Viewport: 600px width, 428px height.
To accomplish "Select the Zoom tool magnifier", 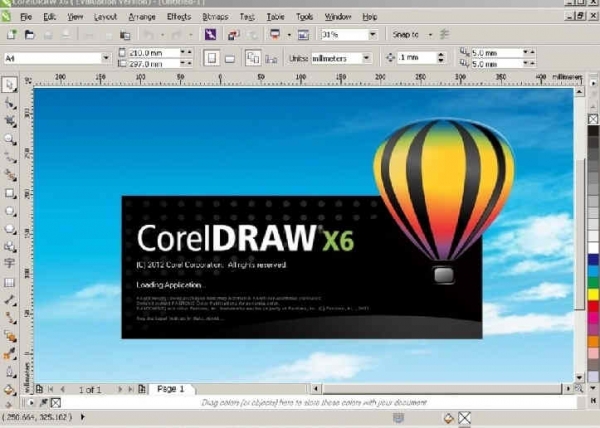I will click(10, 139).
